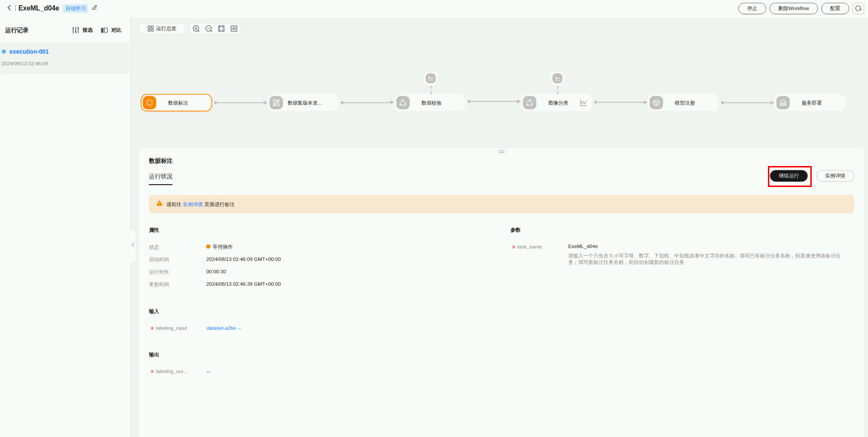The width and height of the screenshot is (868, 437).
Task: Click the 实例详情 button
Action: pyautogui.click(x=835, y=176)
